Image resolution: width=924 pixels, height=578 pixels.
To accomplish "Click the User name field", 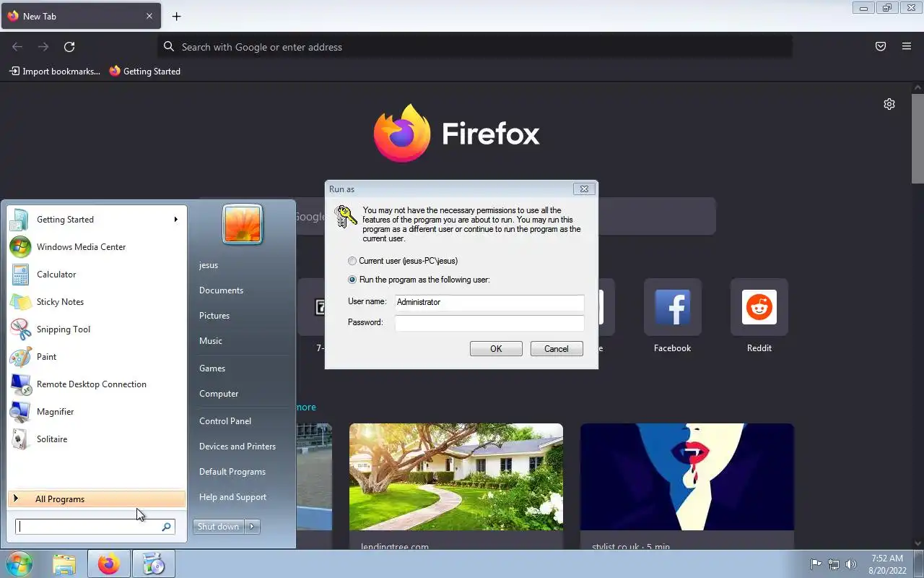I will (489, 303).
